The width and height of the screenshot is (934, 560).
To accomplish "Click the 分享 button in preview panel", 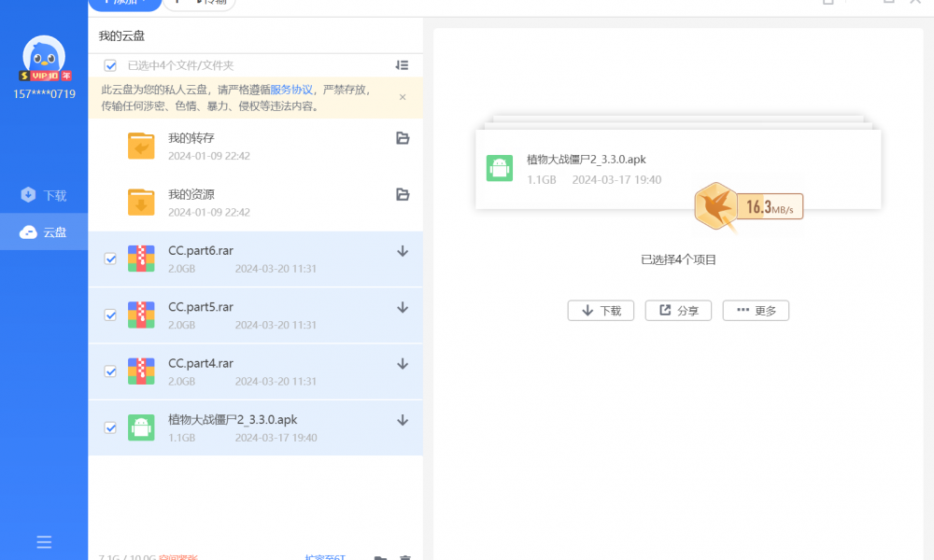I will click(678, 311).
